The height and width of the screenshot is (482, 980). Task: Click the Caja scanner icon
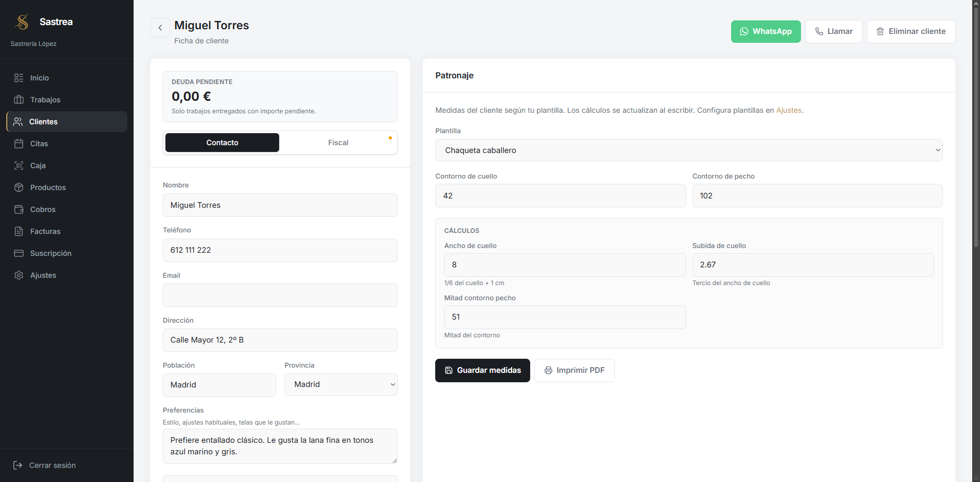click(19, 166)
